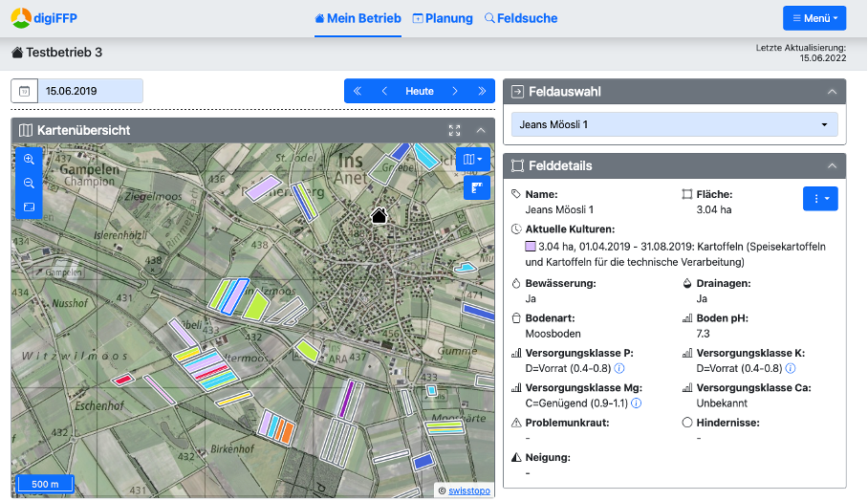Viewport: 868px width, 501px height.
Task: Collapse the Felddetails panel
Action: (832, 165)
